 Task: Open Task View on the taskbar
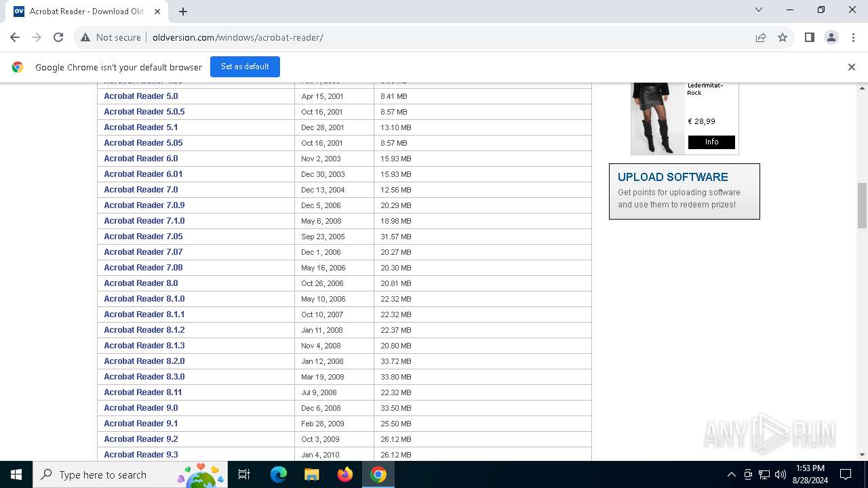(x=245, y=474)
